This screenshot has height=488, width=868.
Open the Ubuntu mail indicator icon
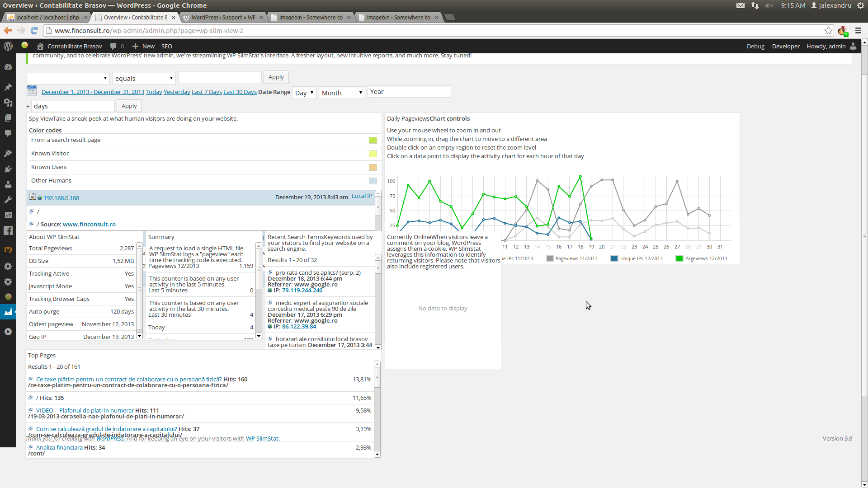(x=741, y=5)
